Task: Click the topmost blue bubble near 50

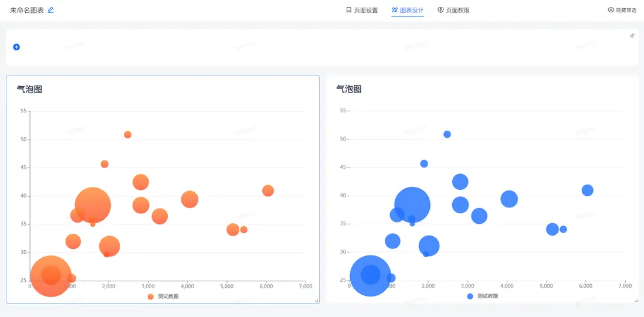Action: (447, 134)
